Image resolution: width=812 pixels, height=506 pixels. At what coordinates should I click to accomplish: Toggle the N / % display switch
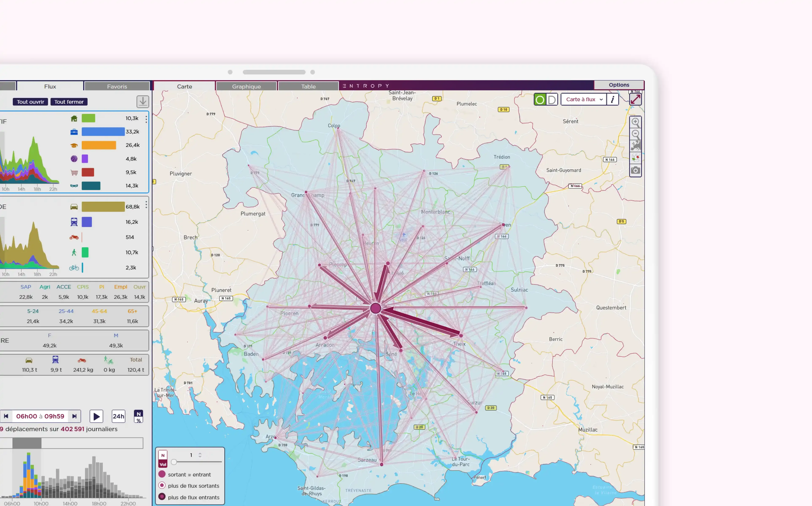138,416
